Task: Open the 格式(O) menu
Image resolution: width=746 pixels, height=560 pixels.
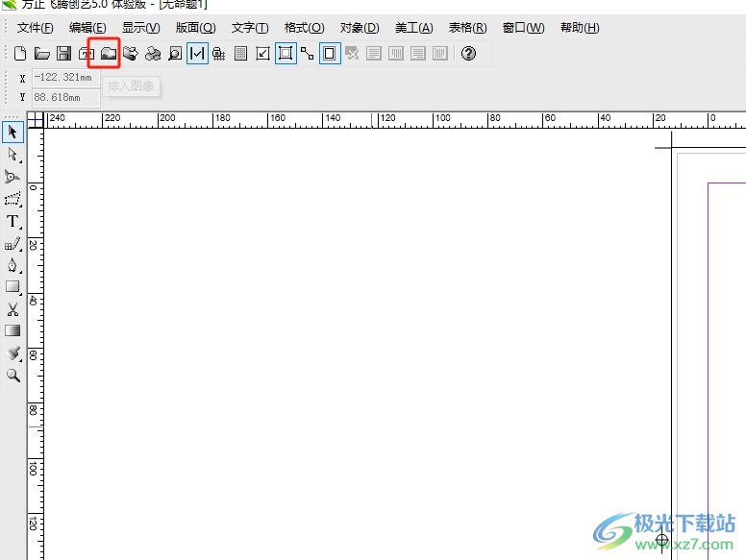Action: 304,28
